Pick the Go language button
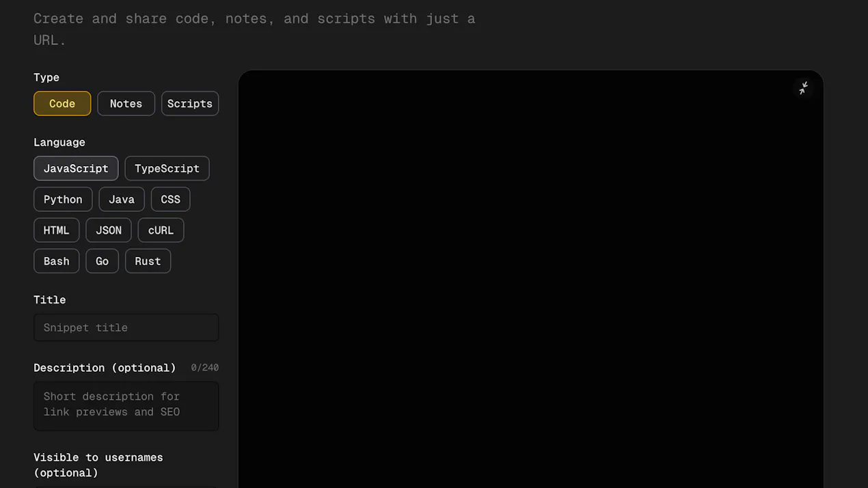The height and width of the screenshot is (488, 868). [x=103, y=261]
